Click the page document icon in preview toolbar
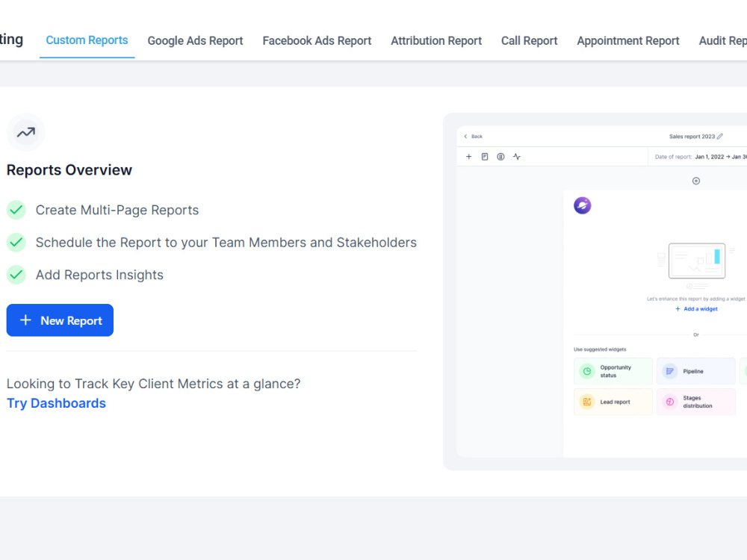 coord(485,157)
